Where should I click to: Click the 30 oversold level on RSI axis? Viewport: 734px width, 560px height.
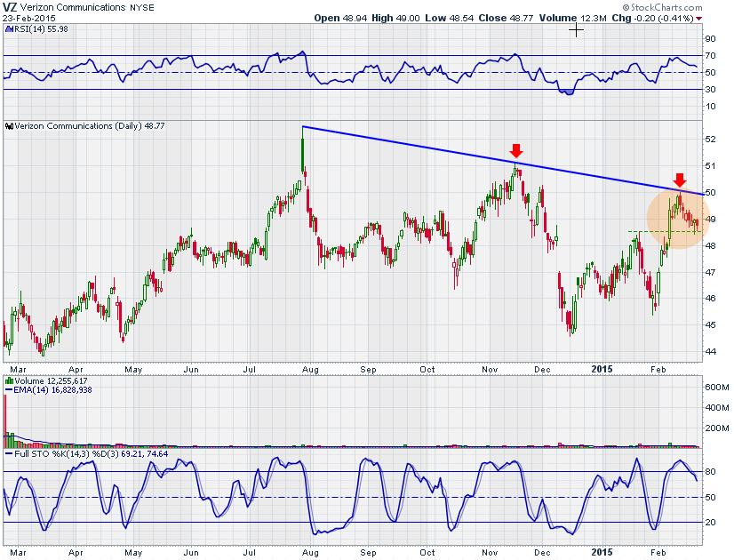coord(711,90)
